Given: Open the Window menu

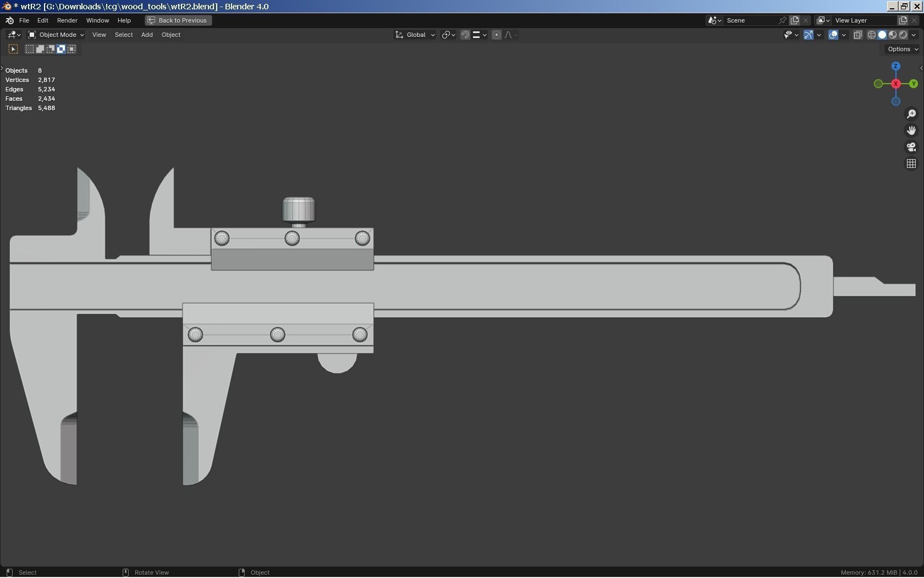Looking at the screenshot, I should (97, 20).
